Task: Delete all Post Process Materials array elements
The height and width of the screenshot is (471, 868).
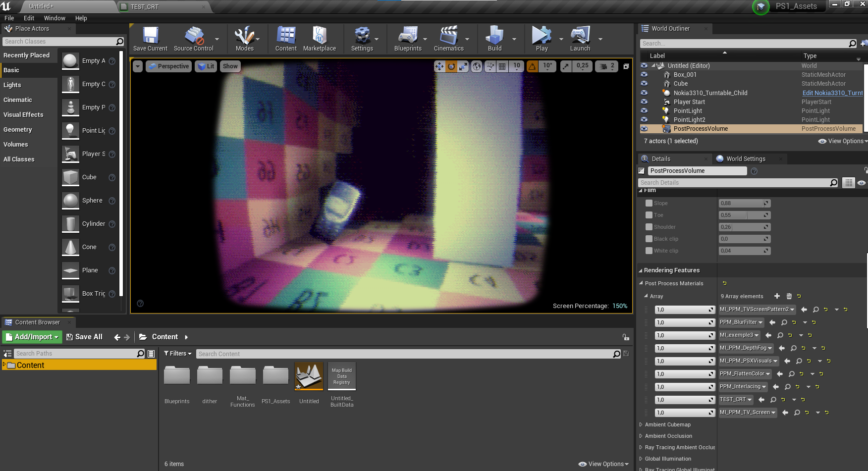Action: [x=789, y=296]
